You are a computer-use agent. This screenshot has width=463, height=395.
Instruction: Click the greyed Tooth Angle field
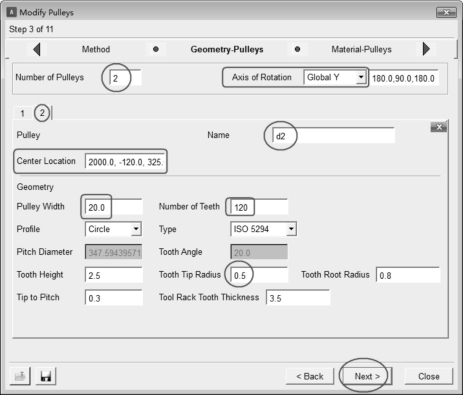tap(259, 252)
